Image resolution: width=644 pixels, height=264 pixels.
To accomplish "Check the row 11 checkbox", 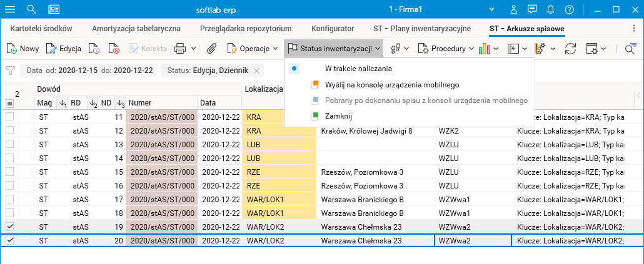I will [9, 117].
